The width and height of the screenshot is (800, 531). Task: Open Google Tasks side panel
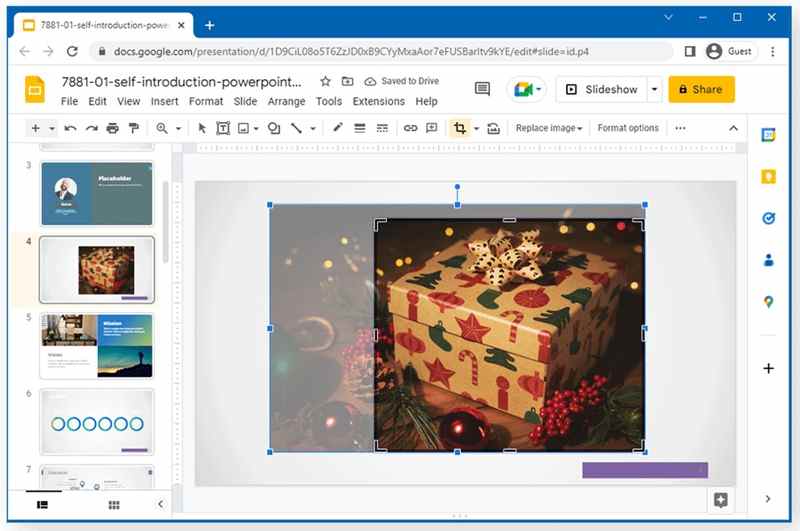point(768,218)
